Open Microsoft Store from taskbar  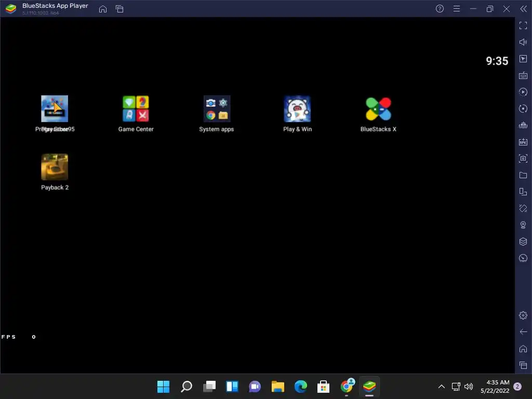click(x=323, y=387)
